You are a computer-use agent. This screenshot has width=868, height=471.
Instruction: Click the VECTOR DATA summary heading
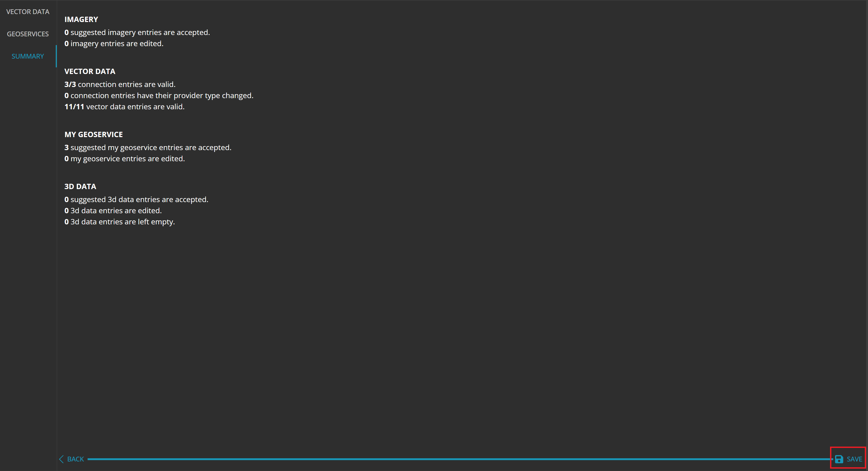pyautogui.click(x=90, y=71)
